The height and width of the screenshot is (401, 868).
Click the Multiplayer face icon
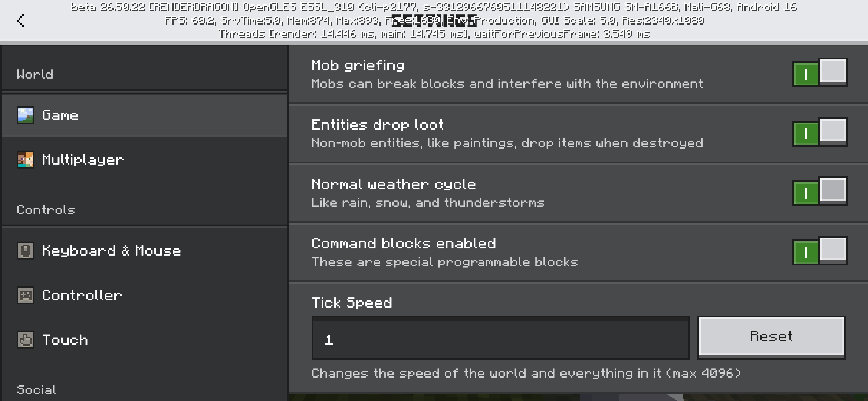pos(26,160)
